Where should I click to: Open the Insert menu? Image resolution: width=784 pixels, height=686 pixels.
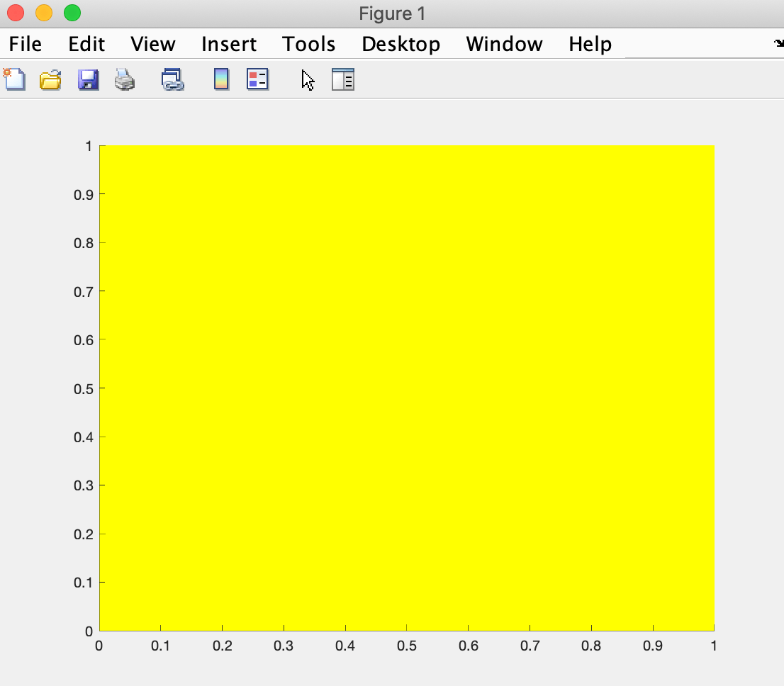(x=228, y=43)
